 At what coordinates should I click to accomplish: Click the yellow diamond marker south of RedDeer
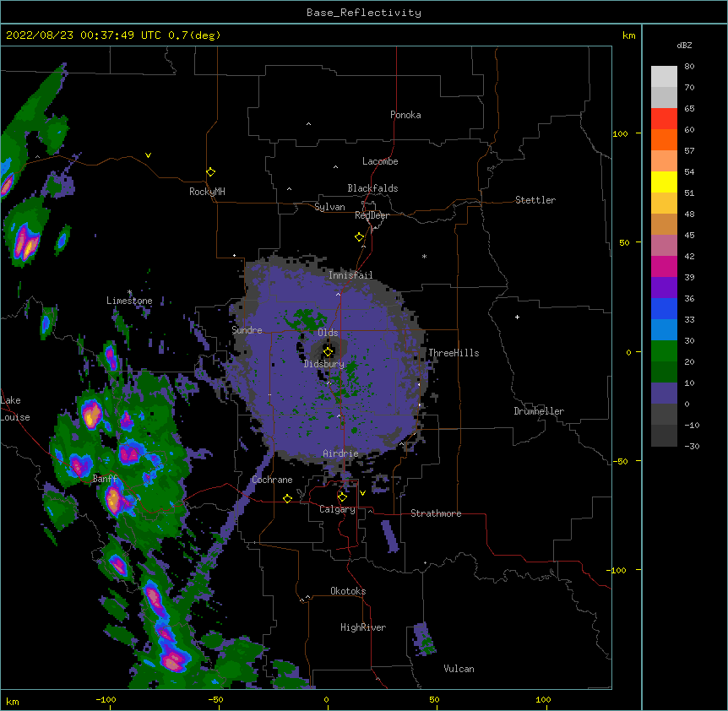(360, 237)
